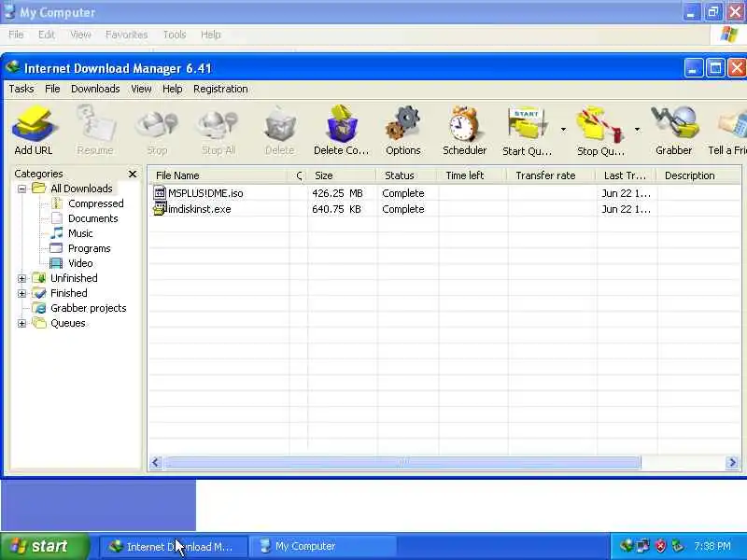Viewport: 747px width, 560px height.
Task: Click the Resume toolbar icon
Action: coord(95,123)
